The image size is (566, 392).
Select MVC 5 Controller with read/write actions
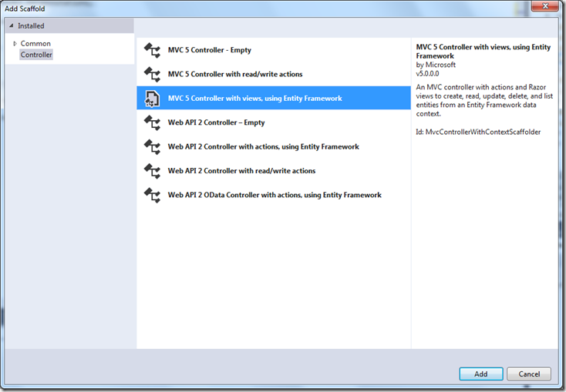[274, 74]
